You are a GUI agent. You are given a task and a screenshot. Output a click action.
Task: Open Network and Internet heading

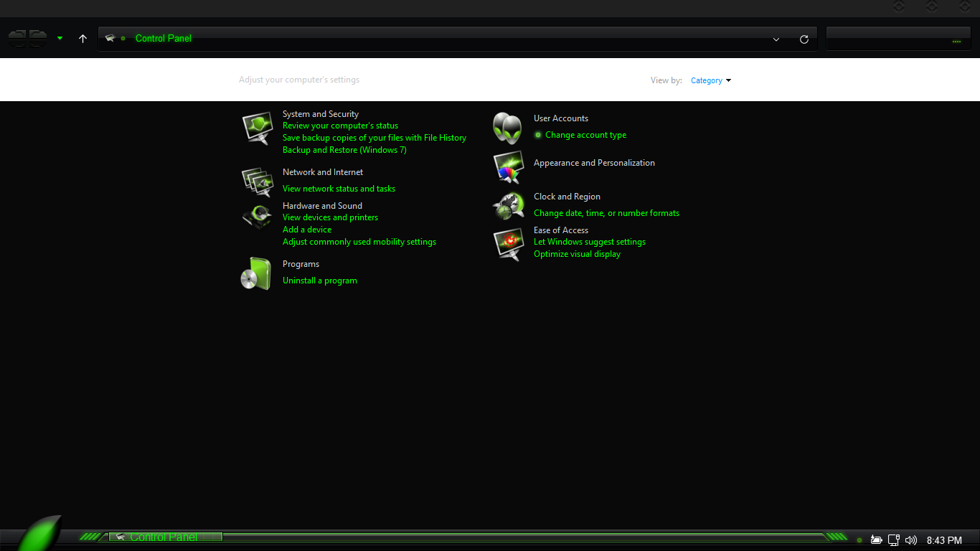(x=323, y=172)
